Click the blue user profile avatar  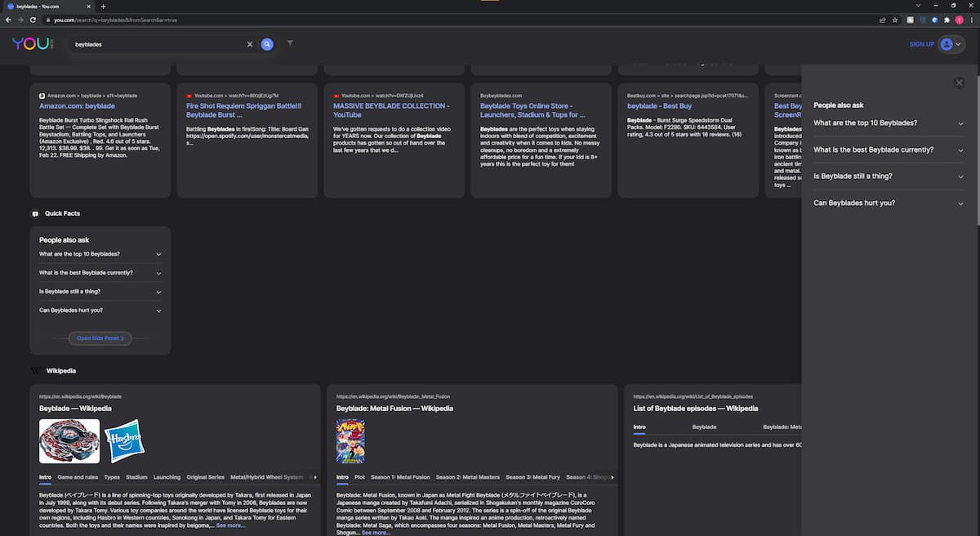pos(947,44)
